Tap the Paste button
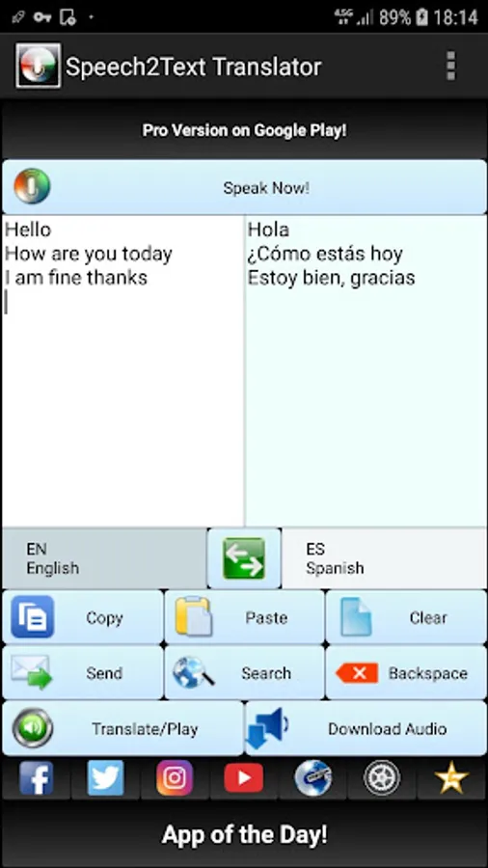 coord(244,617)
